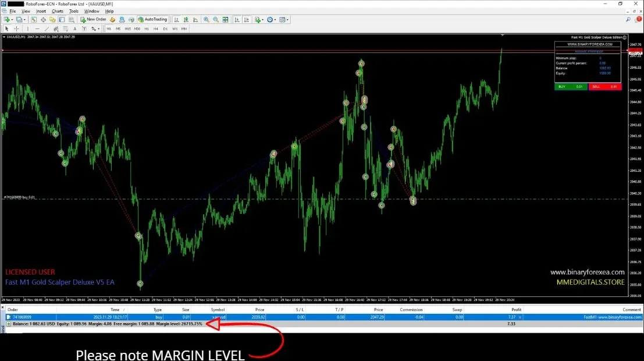
Task: Toggle the Terminal panel
Action: point(62,19)
